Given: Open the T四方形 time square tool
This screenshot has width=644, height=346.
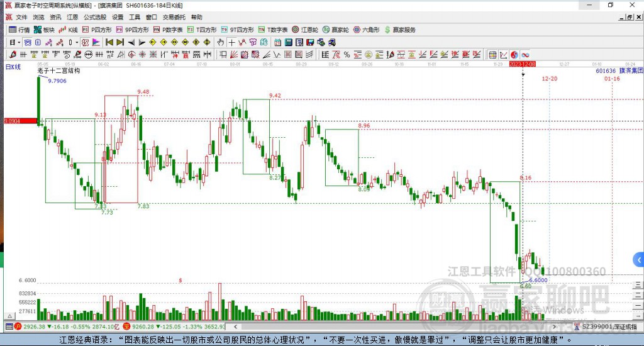Looking at the screenshot, I should tap(202, 30).
